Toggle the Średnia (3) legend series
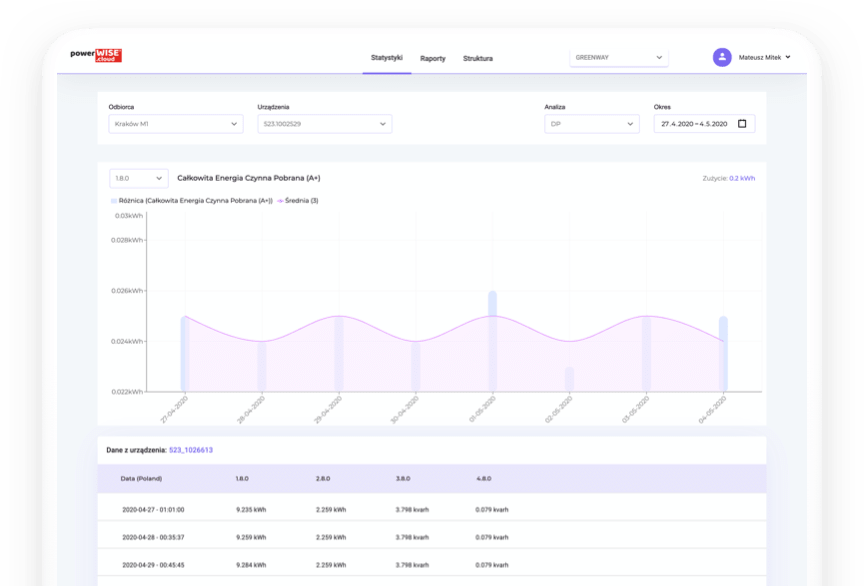Screen dimensions: 864x586 [x=298, y=201]
